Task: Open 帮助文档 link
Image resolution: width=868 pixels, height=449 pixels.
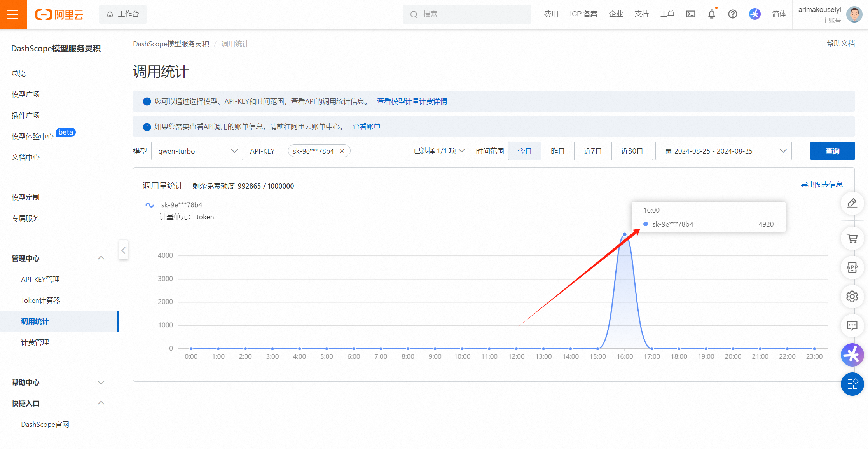Action: pyautogui.click(x=841, y=44)
